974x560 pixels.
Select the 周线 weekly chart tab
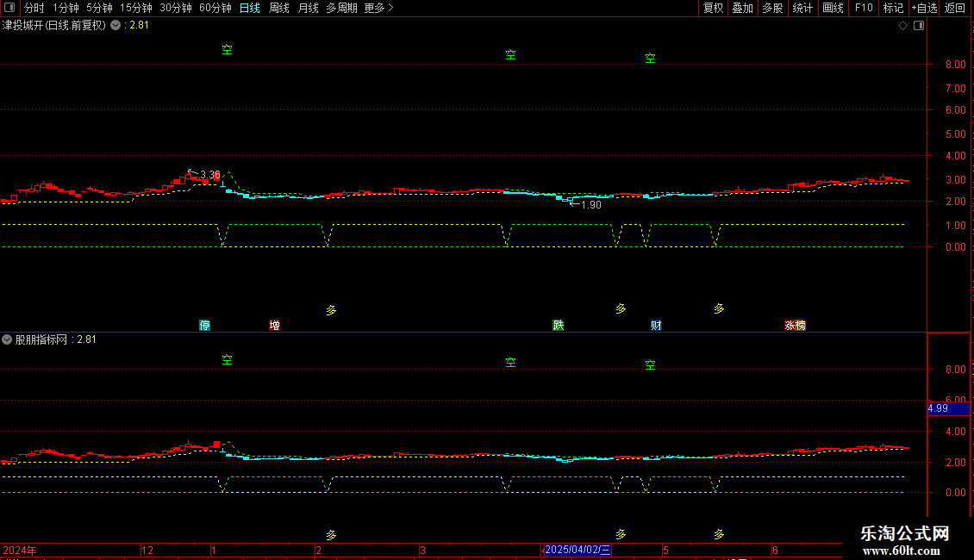click(279, 8)
